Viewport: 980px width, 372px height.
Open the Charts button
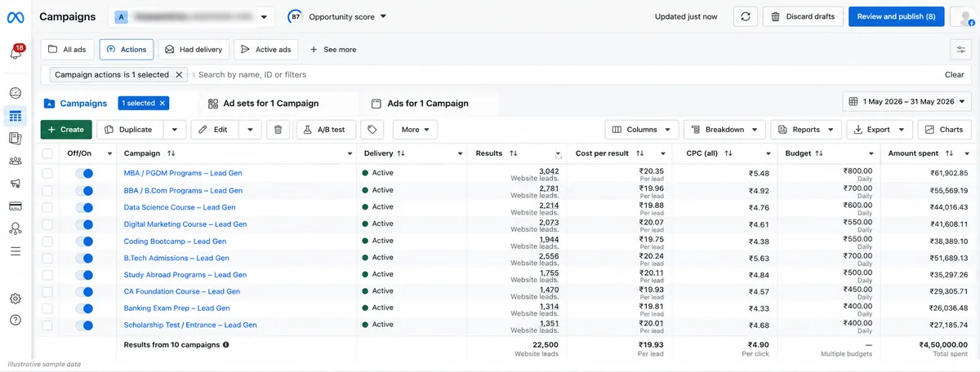click(x=944, y=129)
